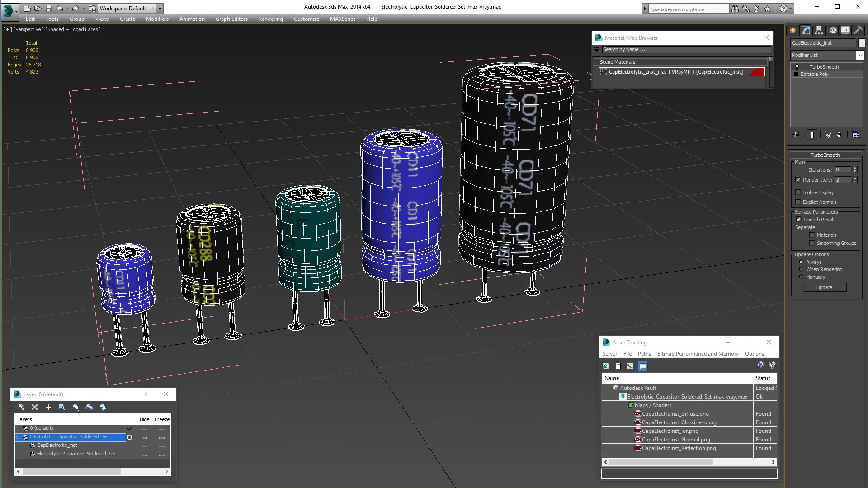
Task: Click the Save File floppy icon
Action: (x=49, y=8)
